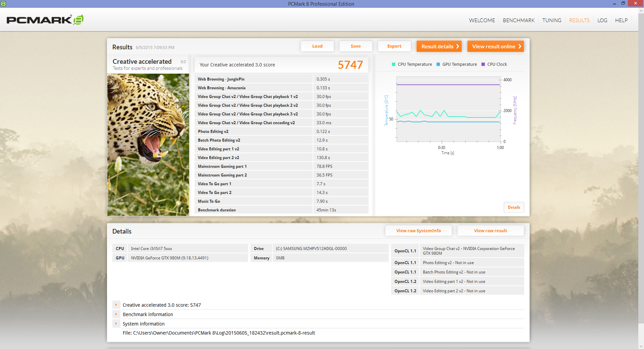Select Video Editing part 2 v2 row

click(x=281, y=158)
